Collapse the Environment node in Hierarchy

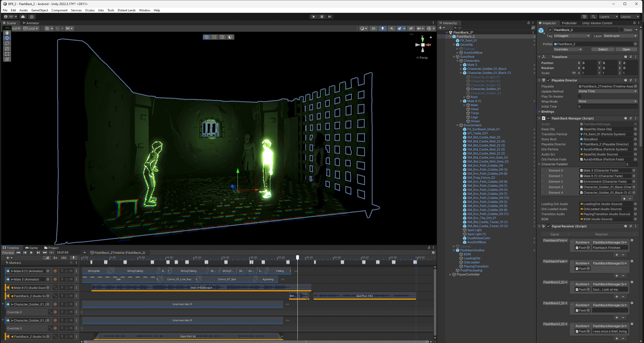click(457, 125)
